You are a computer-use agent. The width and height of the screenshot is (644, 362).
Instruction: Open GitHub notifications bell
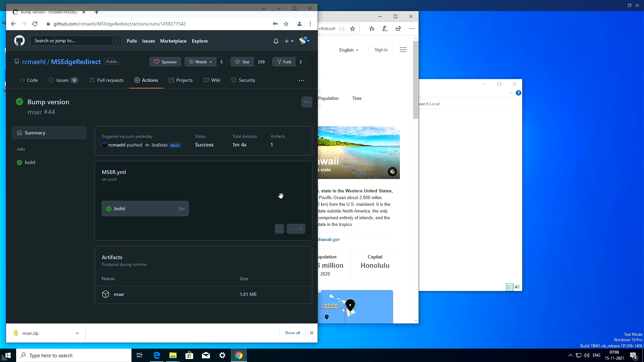coord(276,41)
